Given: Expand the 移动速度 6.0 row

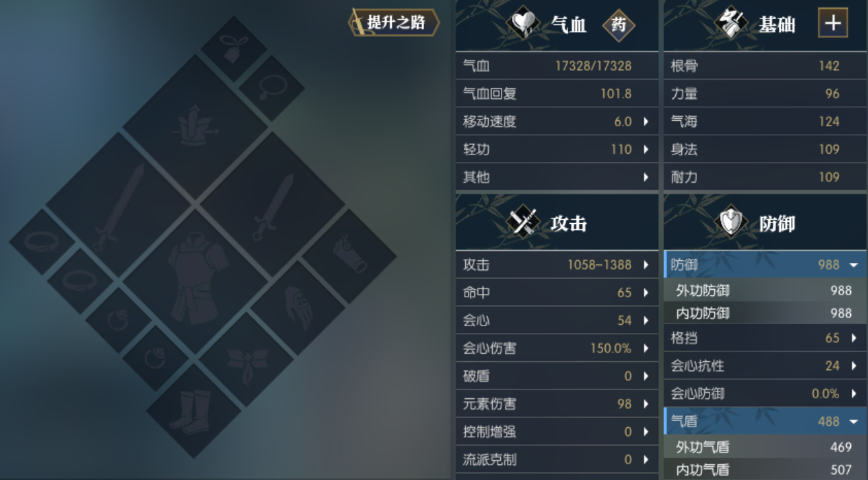Looking at the screenshot, I should click(x=556, y=122).
